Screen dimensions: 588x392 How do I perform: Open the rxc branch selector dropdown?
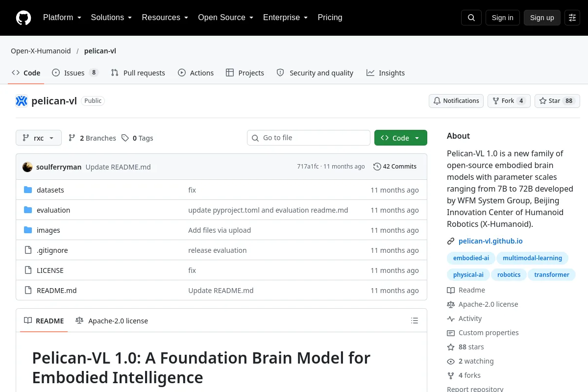click(39, 138)
